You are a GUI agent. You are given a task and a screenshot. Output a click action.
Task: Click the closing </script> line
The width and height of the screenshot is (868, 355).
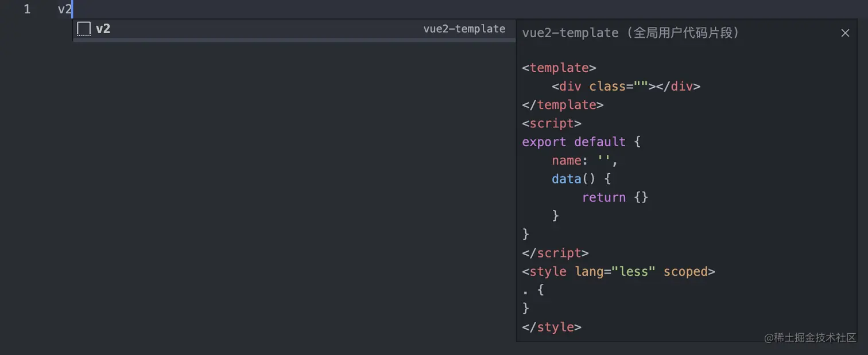pyautogui.click(x=556, y=253)
